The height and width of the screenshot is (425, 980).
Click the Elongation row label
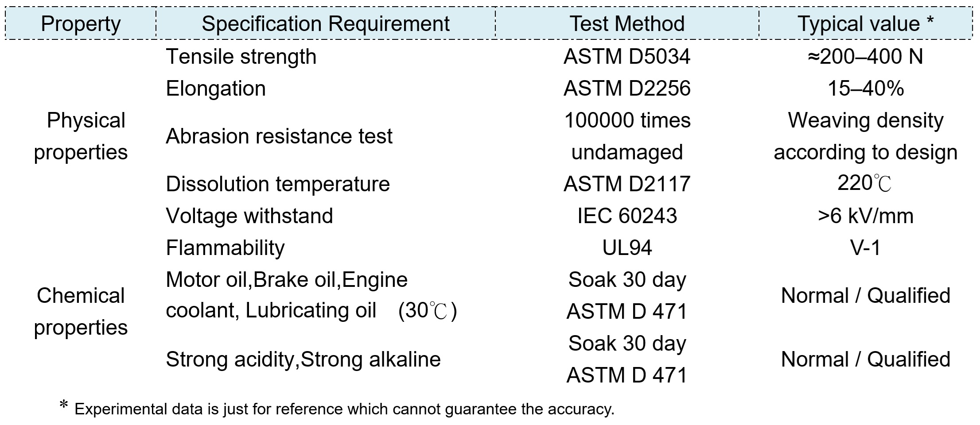pyautogui.click(x=216, y=89)
